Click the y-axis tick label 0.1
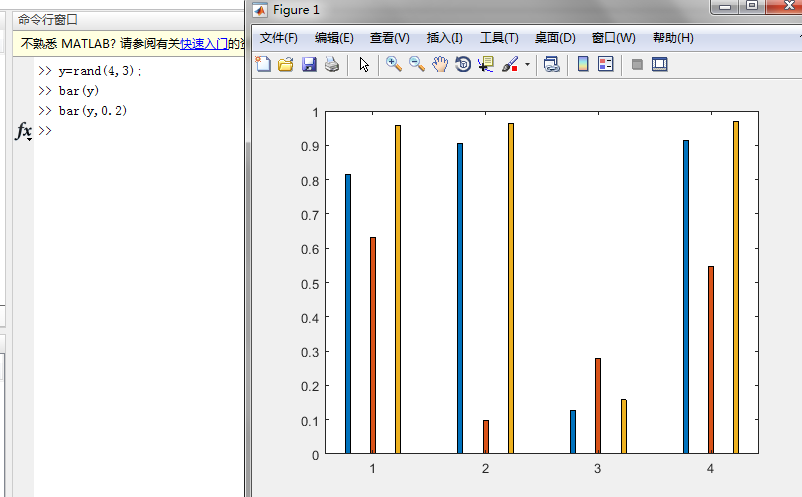This screenshot has width=802, height=497. (x=310, y=421)
